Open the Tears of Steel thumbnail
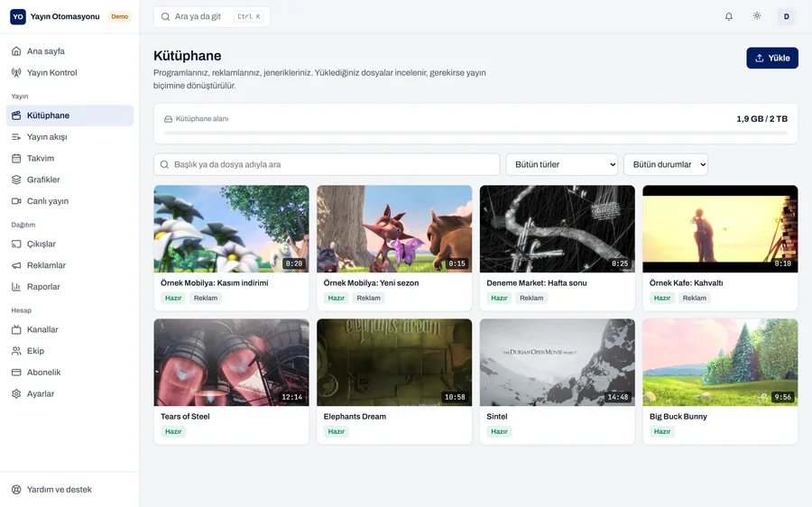The width and height of the screenshot is (812, 507). point(232,363)
